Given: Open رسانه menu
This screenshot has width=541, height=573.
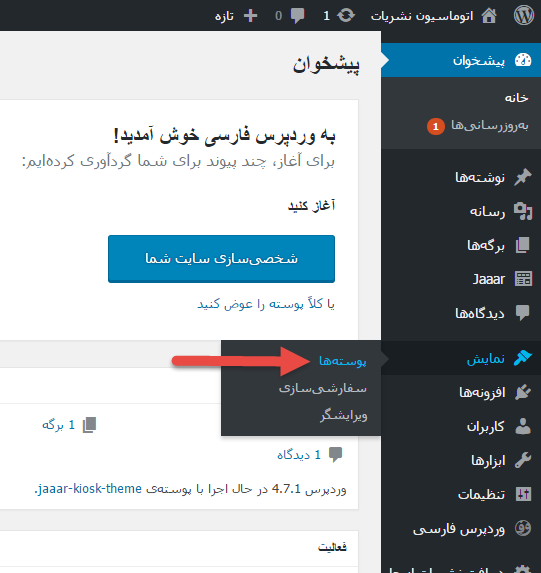Looking at the screenshot, I should coord(487,212).
